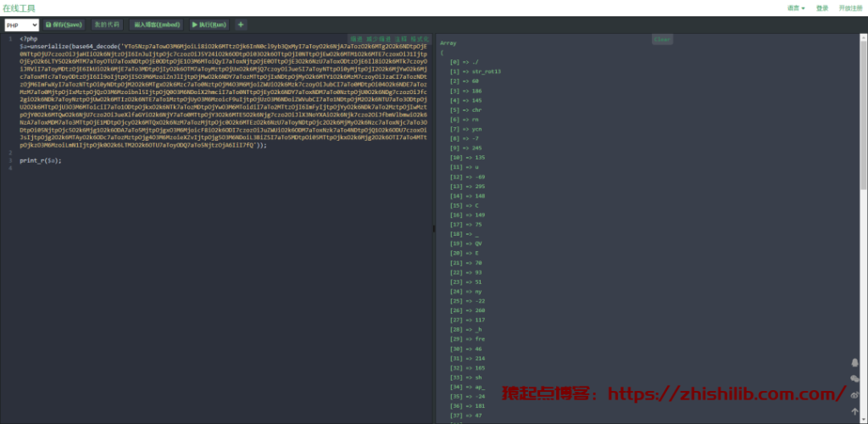This screenshot has height=424, width=868.
Task: Open the Weibo share icon
Action: point(854,394)
